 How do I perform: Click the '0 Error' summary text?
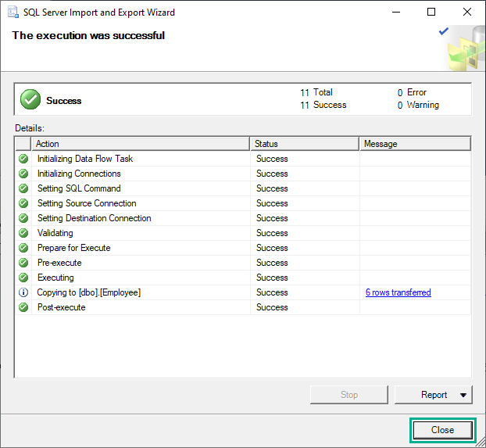click(412, 92)
